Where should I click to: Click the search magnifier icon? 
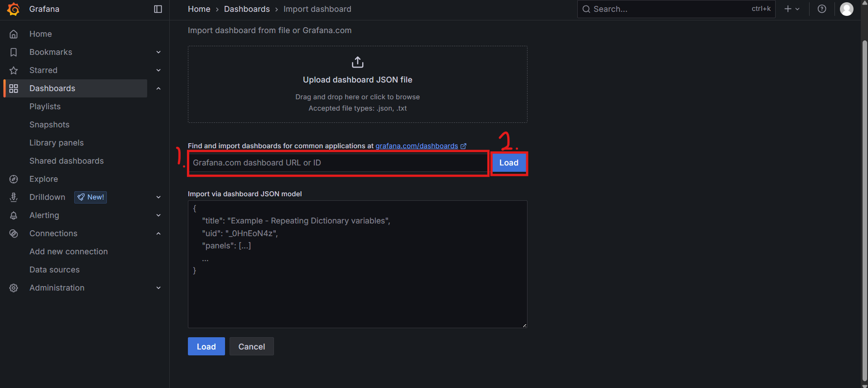click(586, 9)
